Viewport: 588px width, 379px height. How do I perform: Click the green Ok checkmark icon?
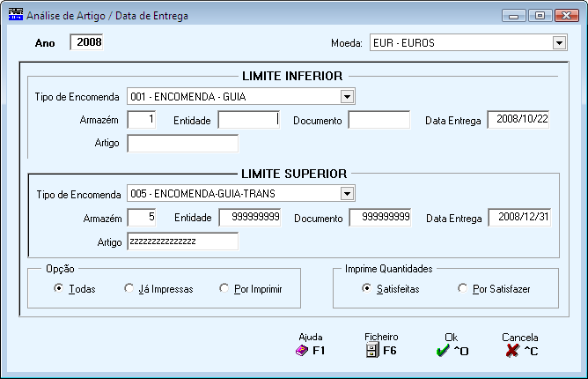pos(443,351)
